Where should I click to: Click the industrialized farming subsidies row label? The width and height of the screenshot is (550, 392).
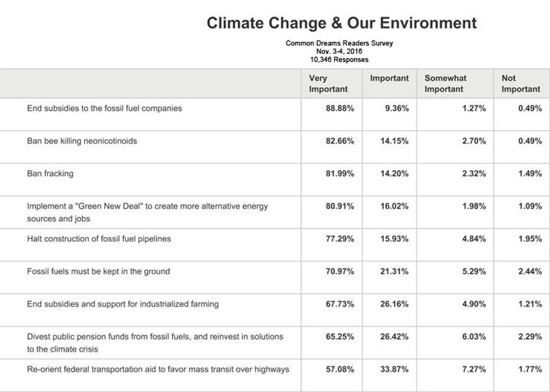[x=123, y=304]
